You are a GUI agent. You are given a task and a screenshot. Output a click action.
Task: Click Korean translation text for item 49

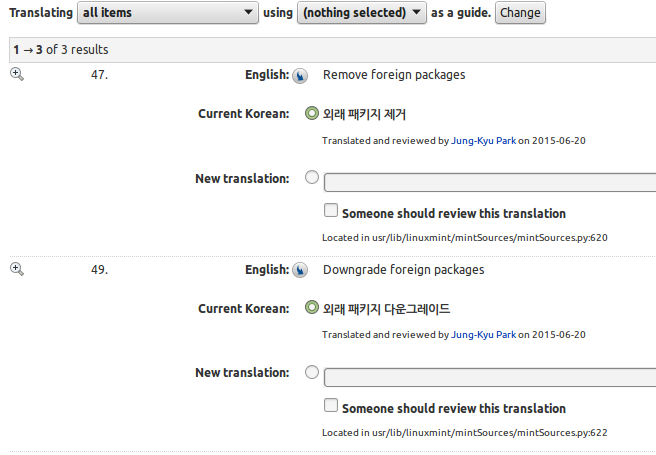[x=386, y=309]
